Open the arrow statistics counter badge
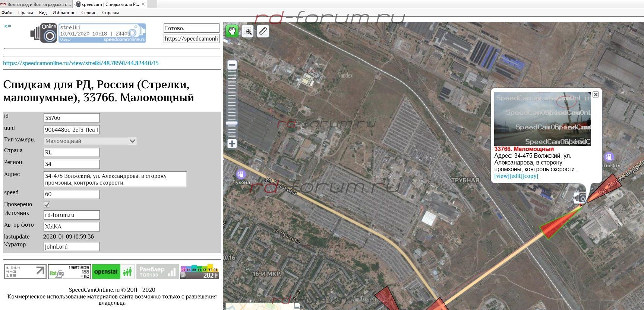 click(25, 272)
